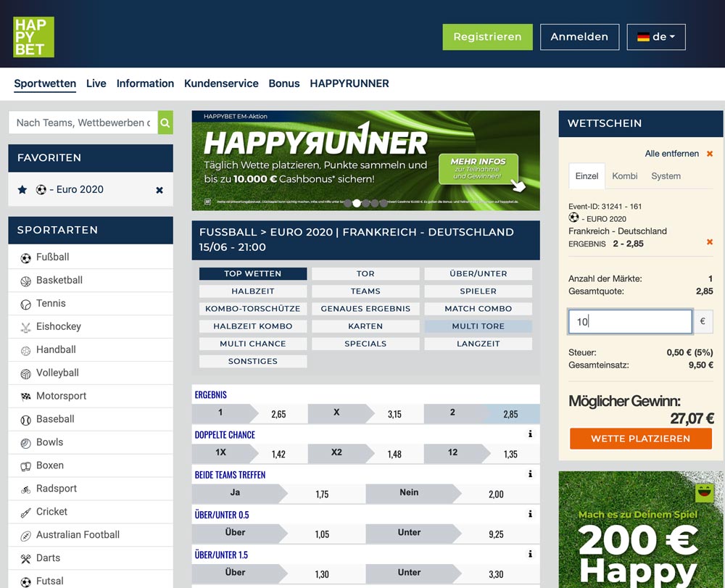Select the TOR market filter
The height and width of the screenshot is (588, 725).
pos(365,273)
